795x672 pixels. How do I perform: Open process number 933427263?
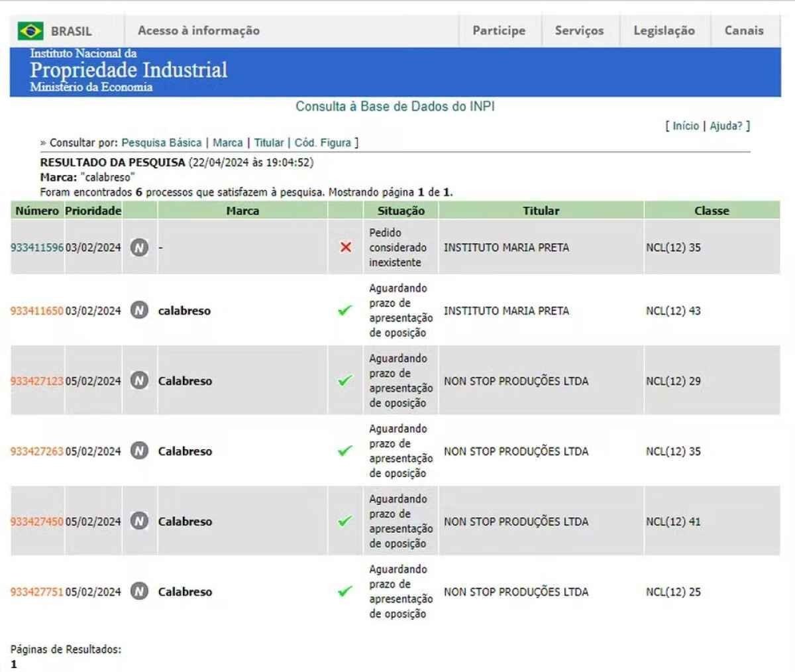click(37, 451)
